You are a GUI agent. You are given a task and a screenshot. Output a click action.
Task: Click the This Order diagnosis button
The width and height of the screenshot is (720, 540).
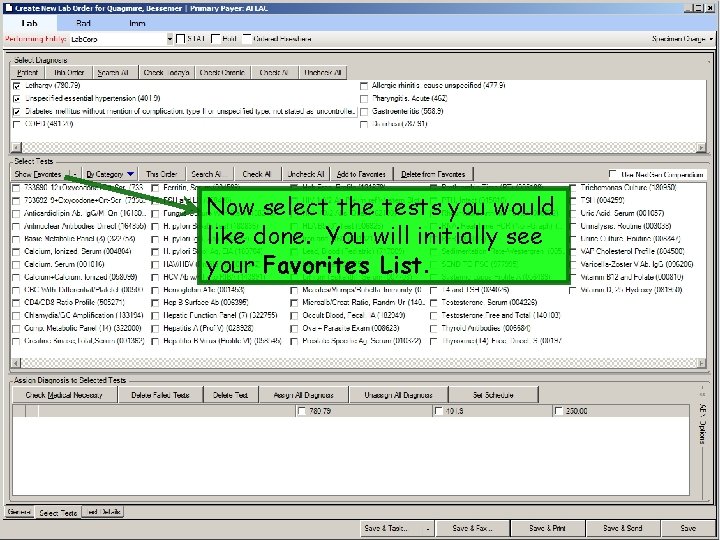point(69,73)
